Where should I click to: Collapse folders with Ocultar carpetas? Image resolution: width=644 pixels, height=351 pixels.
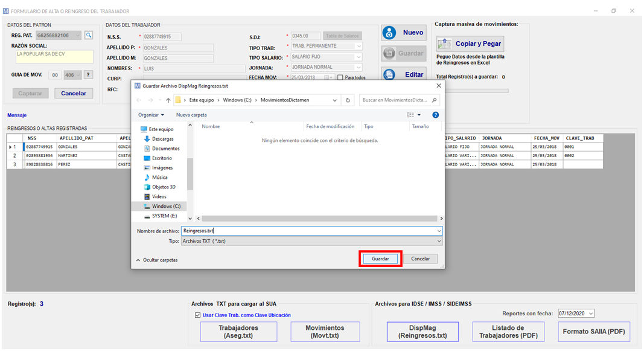coord(156,260)
